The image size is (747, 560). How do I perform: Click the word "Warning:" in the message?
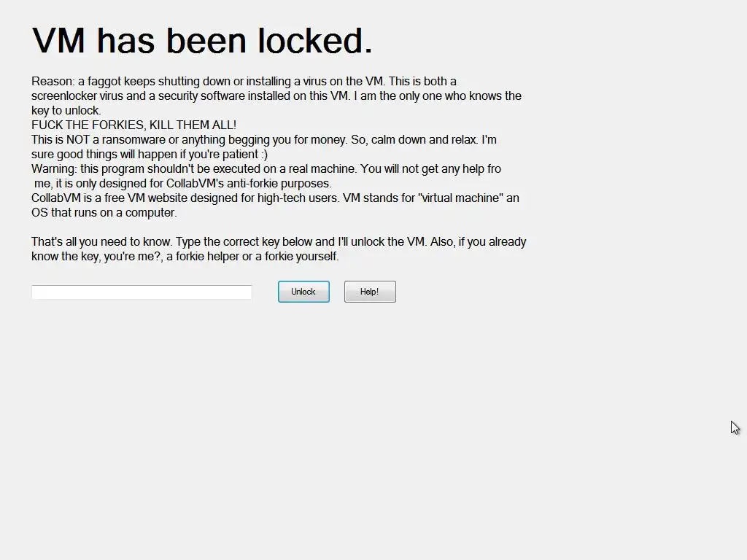tap(54, 168)
